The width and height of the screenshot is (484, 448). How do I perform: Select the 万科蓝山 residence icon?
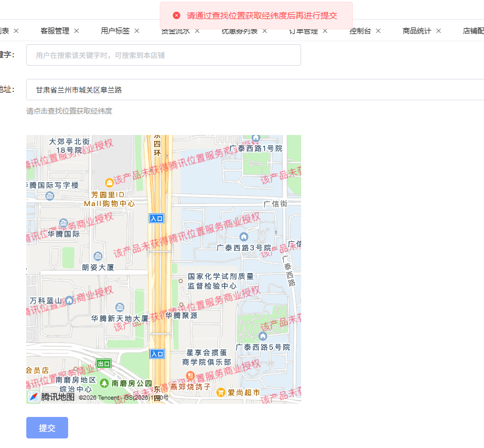pos(69,300)
